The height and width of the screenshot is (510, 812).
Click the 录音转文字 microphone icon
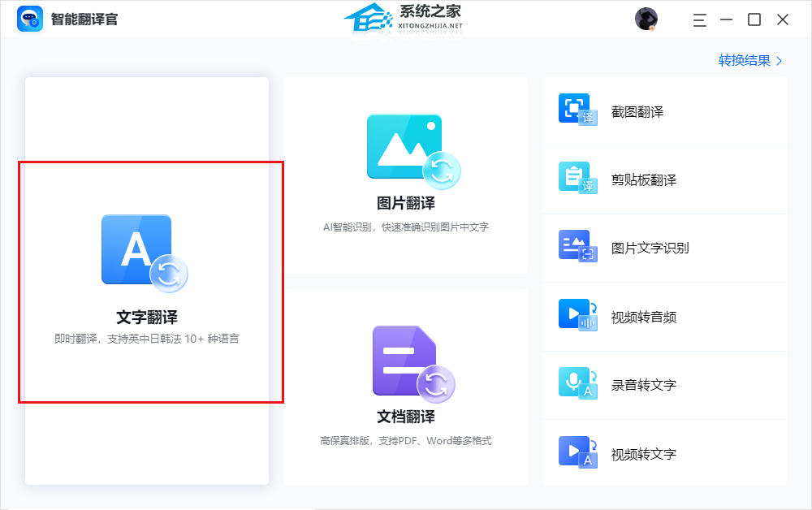(578, 383)
